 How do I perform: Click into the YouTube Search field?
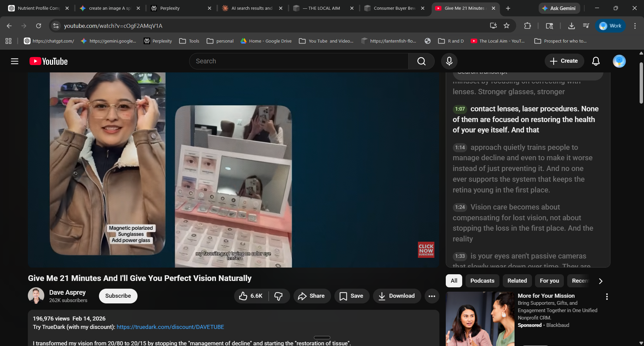click(299, 61)
